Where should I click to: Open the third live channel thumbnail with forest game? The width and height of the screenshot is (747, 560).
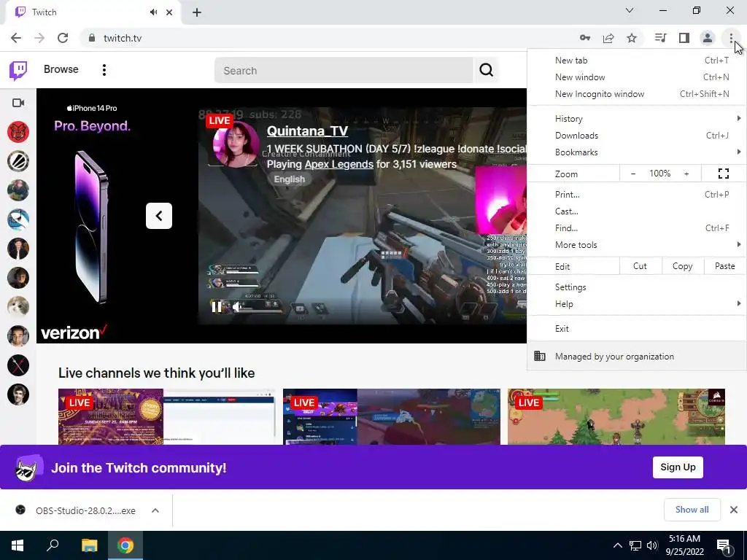616,416
